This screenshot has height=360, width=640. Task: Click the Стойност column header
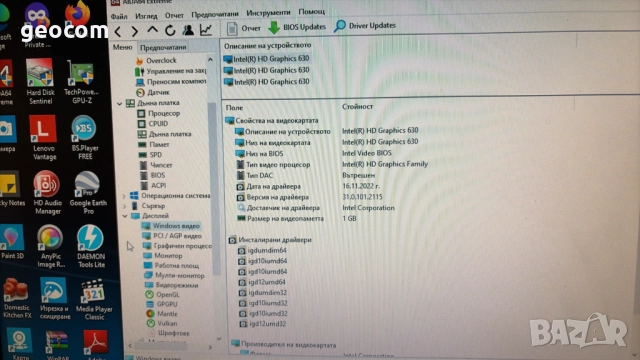pyautogui.click(x=358, y=107)
